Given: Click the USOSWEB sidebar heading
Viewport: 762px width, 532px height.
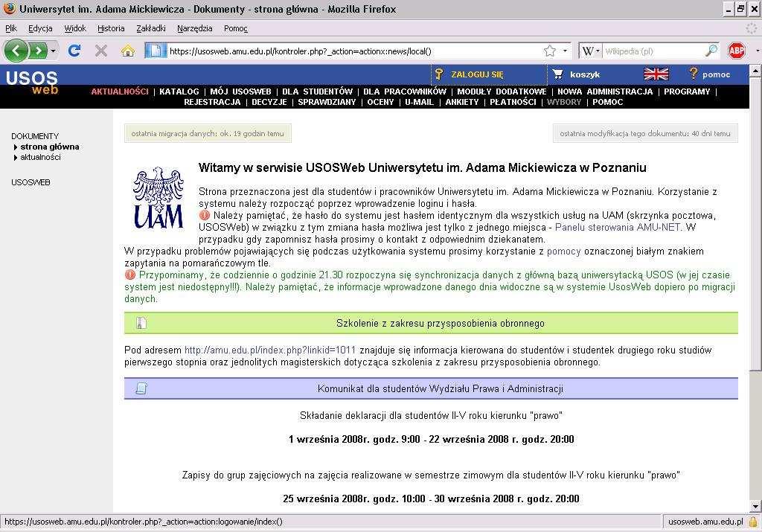Looking at the screenshot, I should tap(31, 183).
